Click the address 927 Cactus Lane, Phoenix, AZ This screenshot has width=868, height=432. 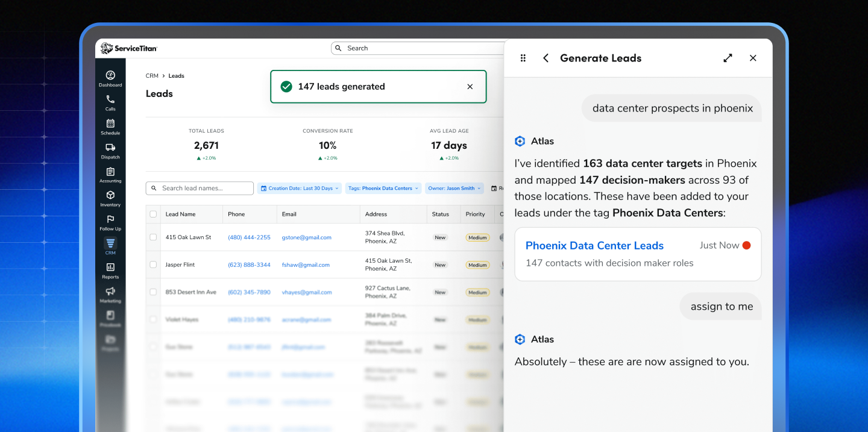coord(388,292)
